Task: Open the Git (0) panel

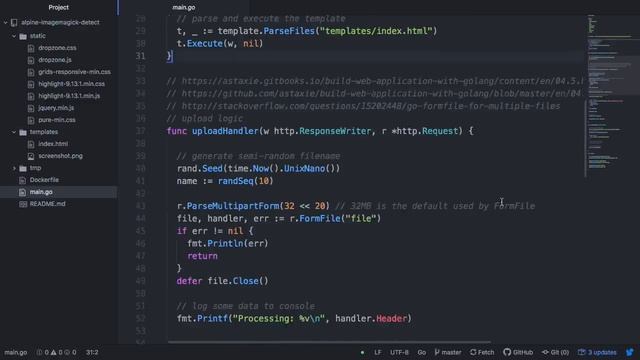Action: click(555, 352)
